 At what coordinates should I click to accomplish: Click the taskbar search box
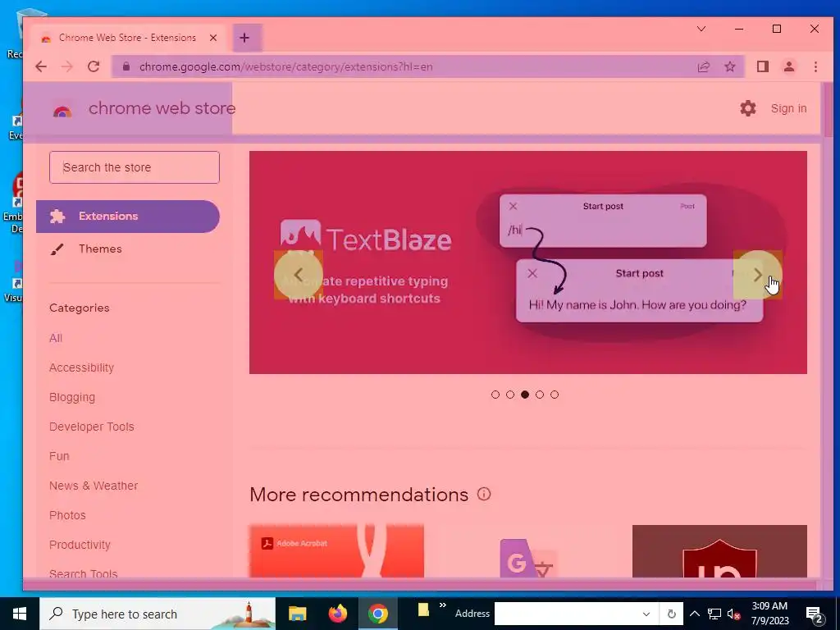[157, 614]
